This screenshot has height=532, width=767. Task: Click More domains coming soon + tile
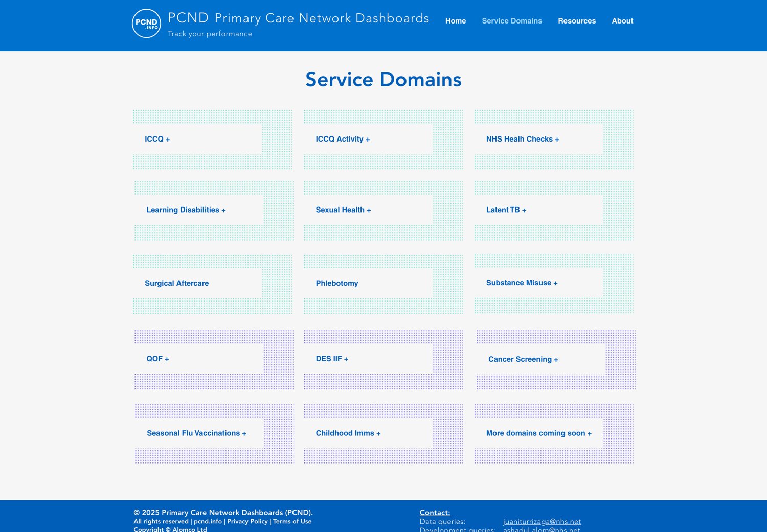point(539,433)
